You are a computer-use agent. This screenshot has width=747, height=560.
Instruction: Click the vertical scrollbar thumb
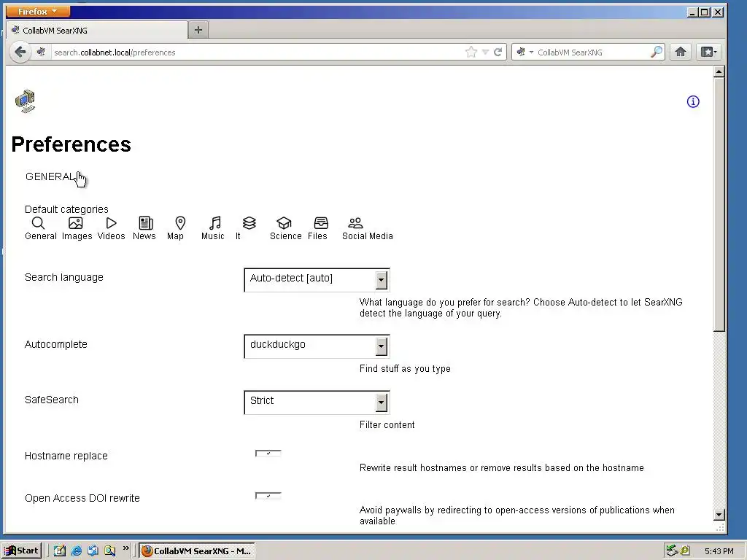pyautogui.click(x=719, y=205)
